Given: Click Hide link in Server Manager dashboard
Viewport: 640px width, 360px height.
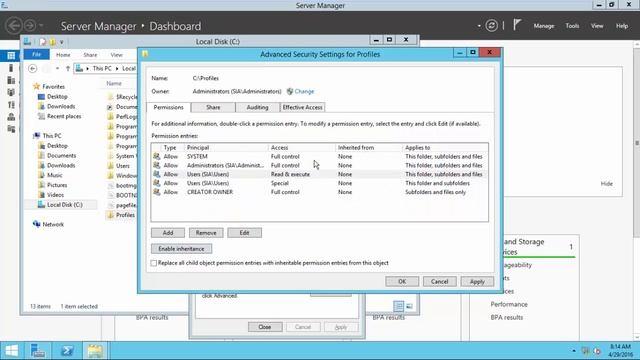Looking at the screenshot, I should (607, 184).
